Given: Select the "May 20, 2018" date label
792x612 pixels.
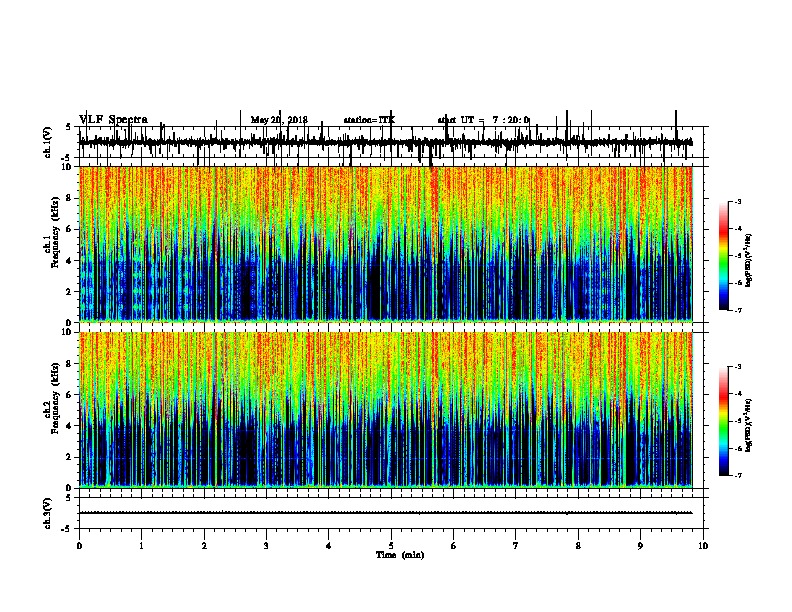Looking at the screenshot, I should coord(279,120).
